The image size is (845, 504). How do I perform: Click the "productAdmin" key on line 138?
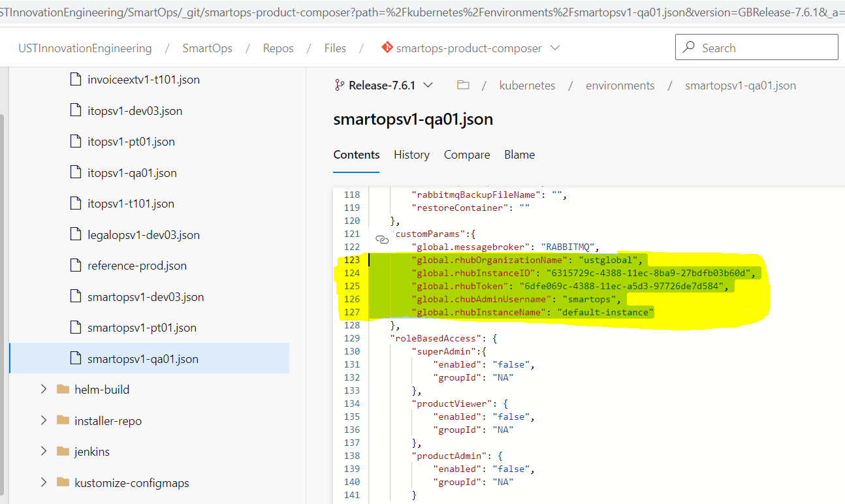point(449,456)
